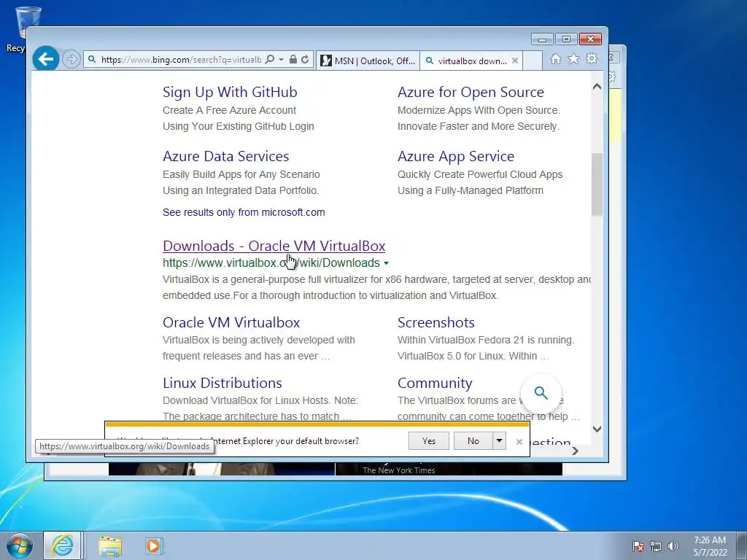Viewport: 747px width, 560px height.
Task: Expand the arrow beside virtualbox.org Downloads URL
Action: click(387, 263)
